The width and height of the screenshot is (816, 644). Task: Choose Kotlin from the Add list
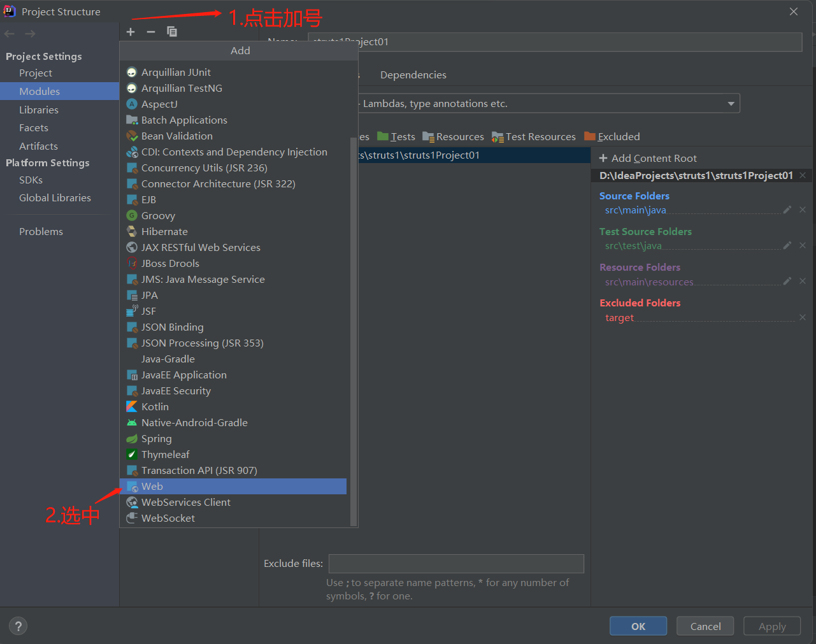(233, 407)
